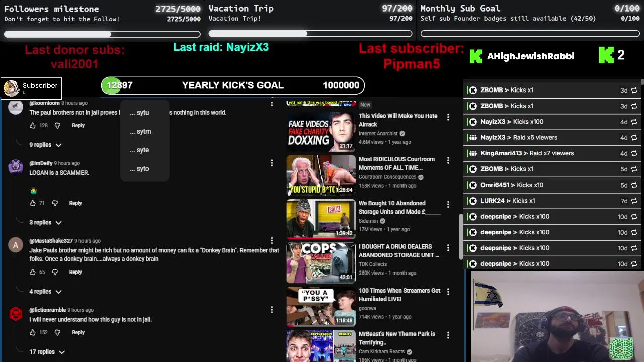Image resolution: width=644 pixels, height=362 pixels.
Task: Click the YouTube page scrollbar
Action: 460,237
